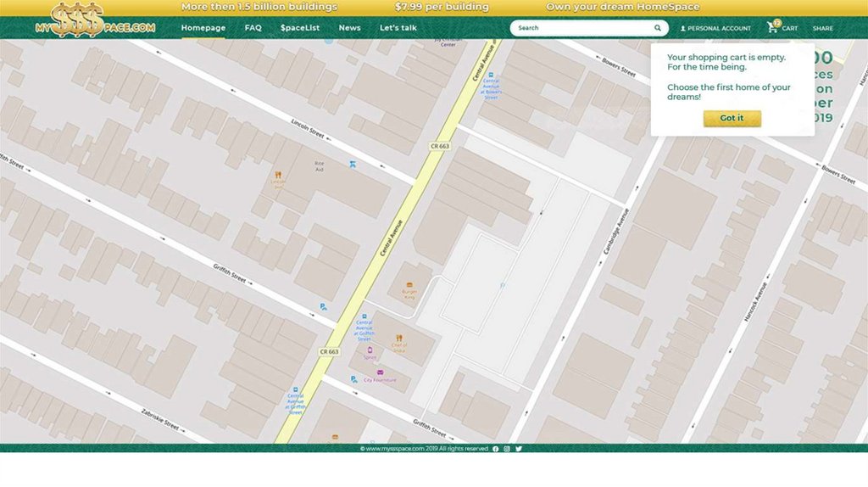Click the Share link in header
The image size is (868, 487).
click(x=822, y=29)
